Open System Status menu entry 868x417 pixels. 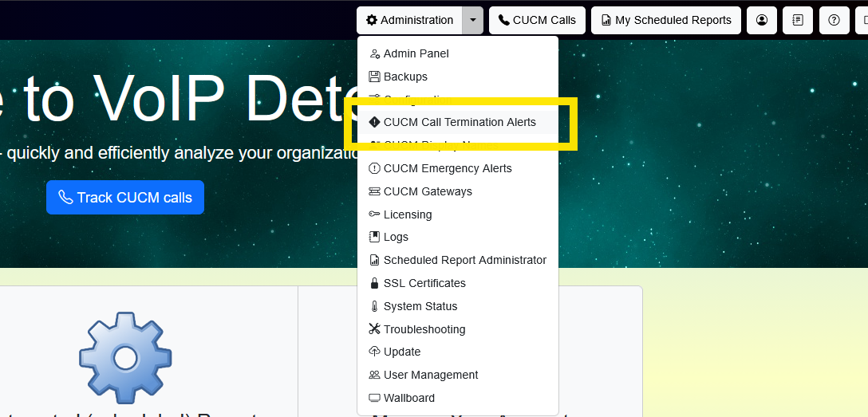click(458, 306)
